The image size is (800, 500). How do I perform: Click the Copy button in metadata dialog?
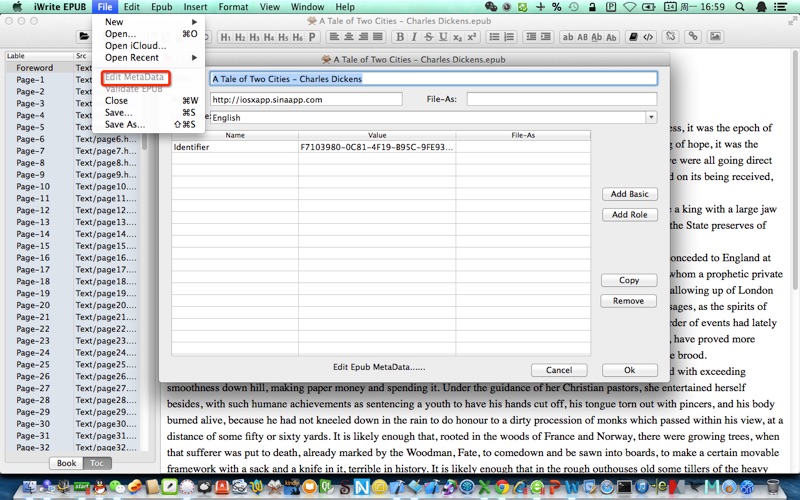click(x=629, y=280)
